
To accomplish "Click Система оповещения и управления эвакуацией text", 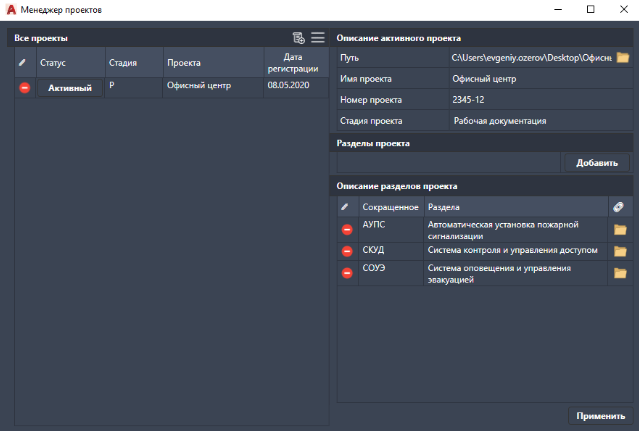I will (x=499, y=274).
